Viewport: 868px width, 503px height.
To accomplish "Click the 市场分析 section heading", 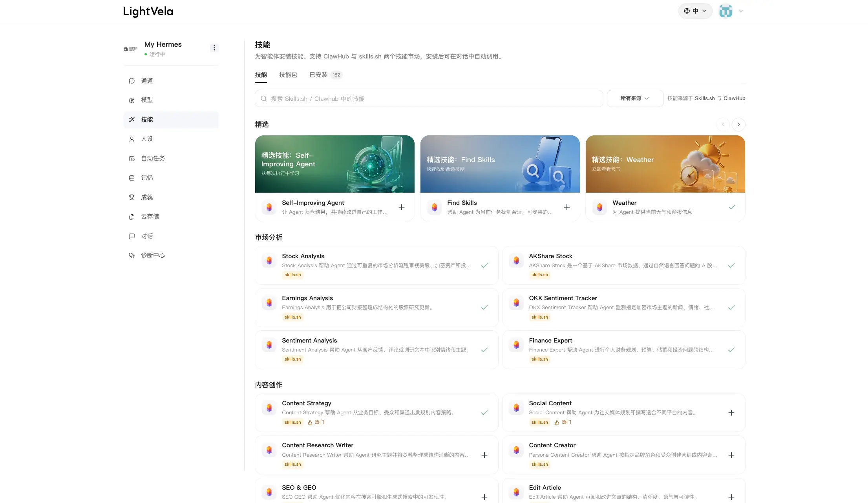I will (x=269, y=237).
